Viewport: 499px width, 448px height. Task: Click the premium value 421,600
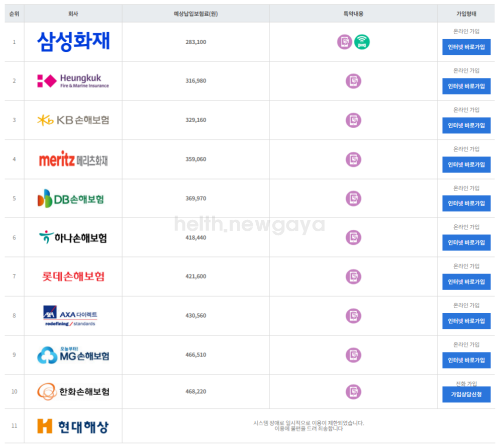[x=195, y=277]
